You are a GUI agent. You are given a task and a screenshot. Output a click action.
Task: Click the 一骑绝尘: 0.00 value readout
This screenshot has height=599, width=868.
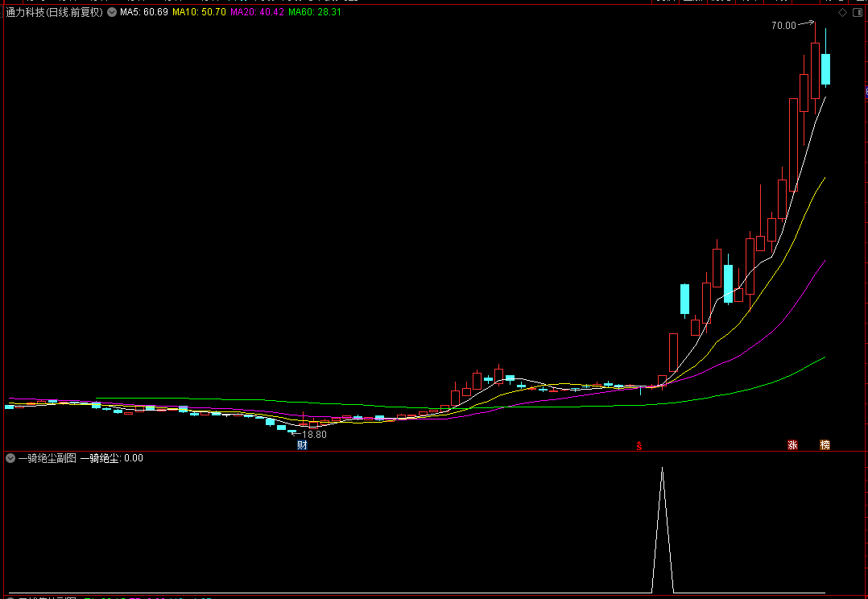pyautogui.click(x=111, y=458)
